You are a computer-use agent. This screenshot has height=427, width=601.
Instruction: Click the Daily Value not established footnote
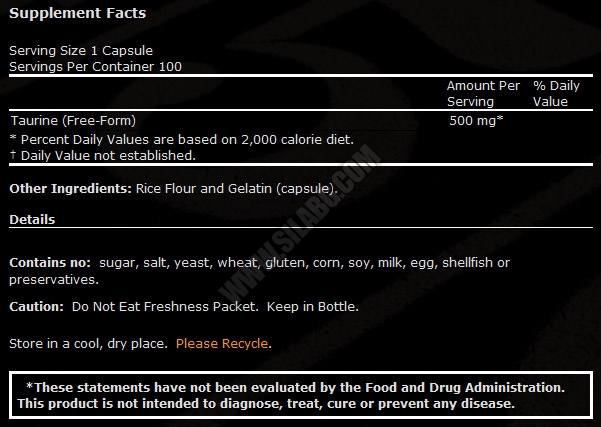[x=103, y=156]
